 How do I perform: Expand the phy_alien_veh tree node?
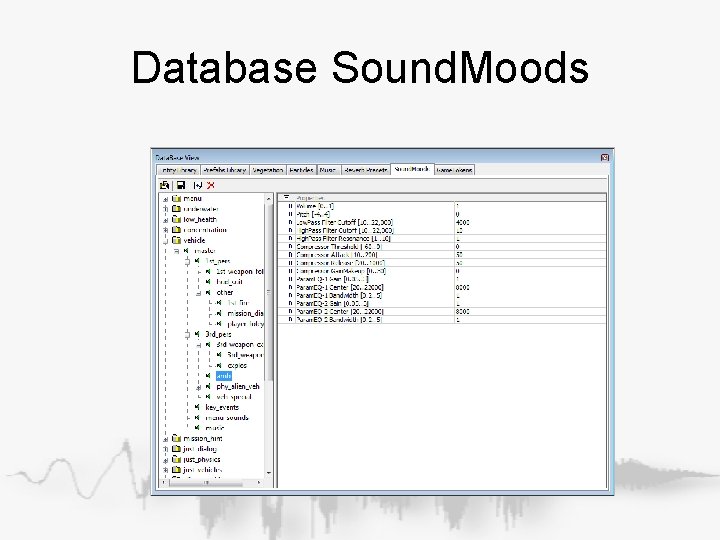point(199,387)
